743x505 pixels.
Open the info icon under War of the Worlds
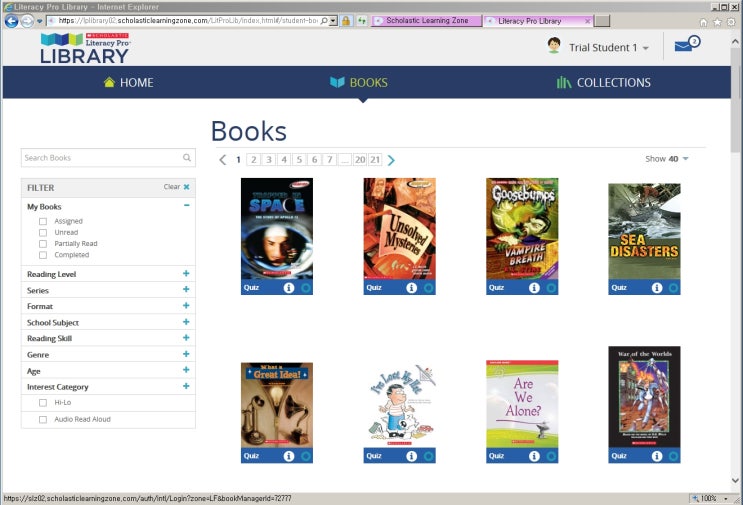(657, 456)
